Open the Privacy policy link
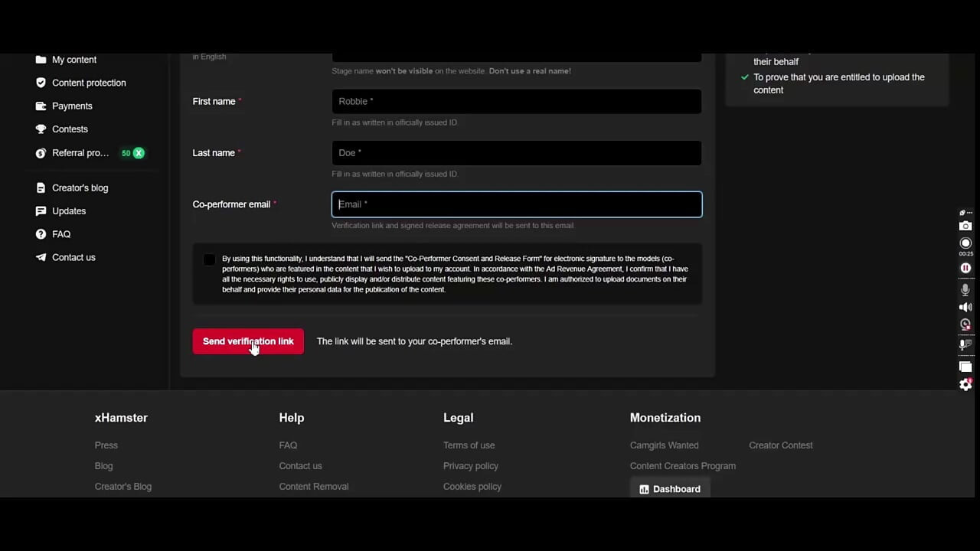The height and width of the screenshot is (551, 980). [471, 466]
